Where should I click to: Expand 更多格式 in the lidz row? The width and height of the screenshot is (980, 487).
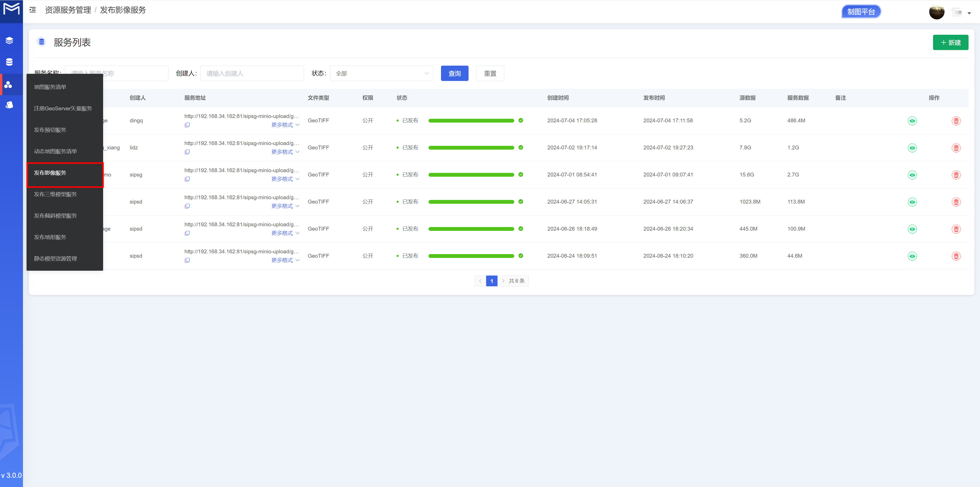(x=285, y=152)
